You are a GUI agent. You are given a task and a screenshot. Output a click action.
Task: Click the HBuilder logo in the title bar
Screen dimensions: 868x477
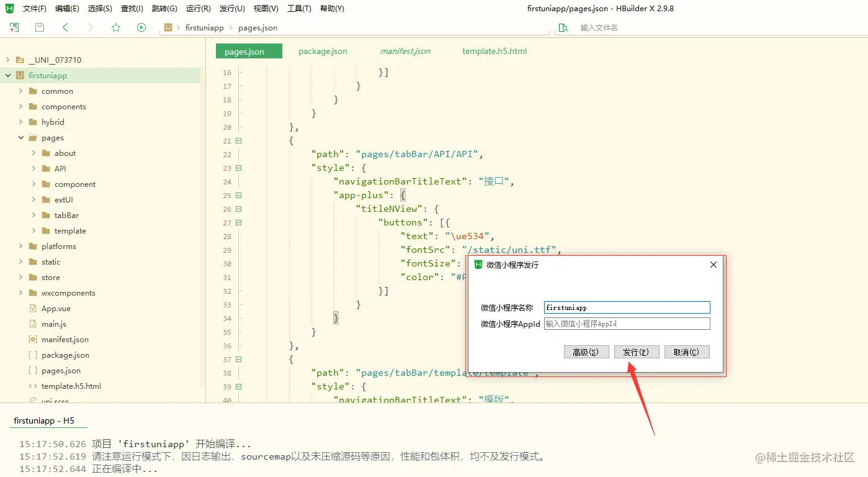(x=10, y=9)
